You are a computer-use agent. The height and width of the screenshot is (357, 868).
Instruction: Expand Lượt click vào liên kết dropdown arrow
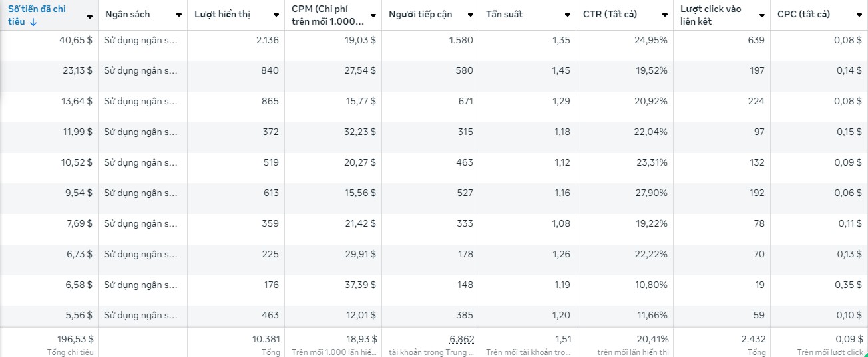(762, 15)
